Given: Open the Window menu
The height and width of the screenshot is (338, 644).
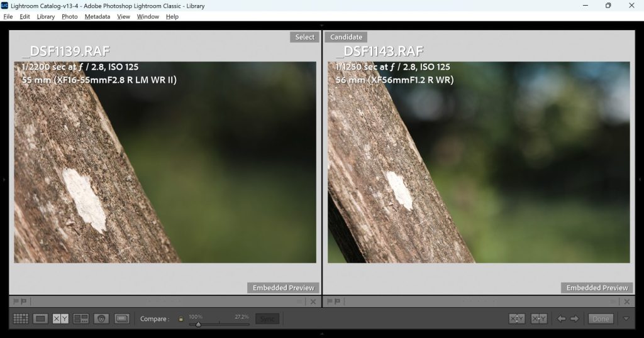Looking at the screenshot, I should 148,16.
